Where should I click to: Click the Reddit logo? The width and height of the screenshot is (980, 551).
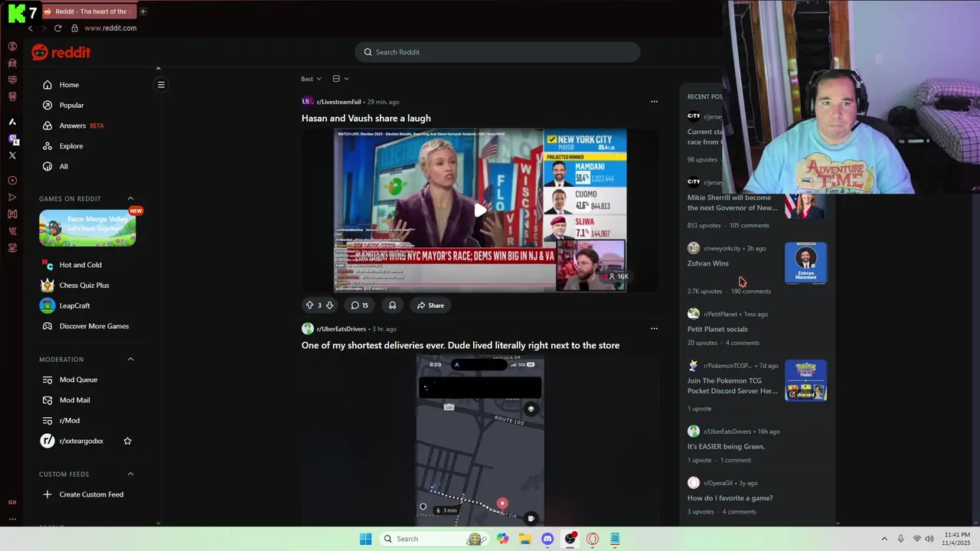point(61,52)
